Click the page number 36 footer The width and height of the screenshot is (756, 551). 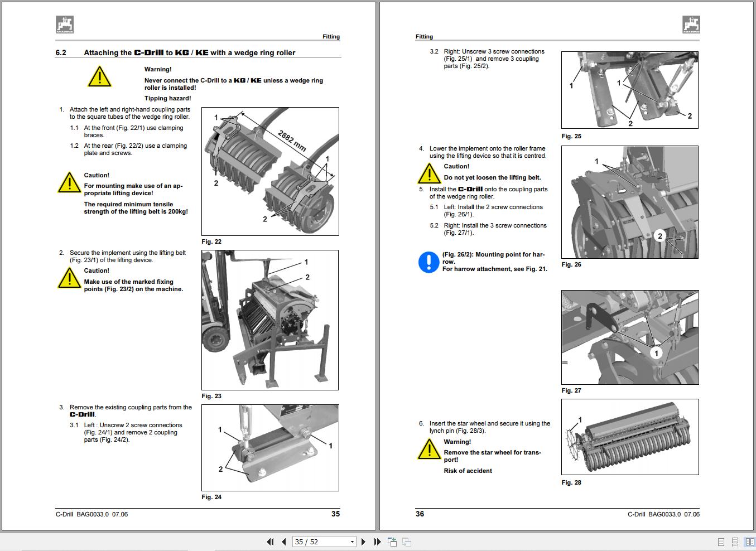coord(420,514)
